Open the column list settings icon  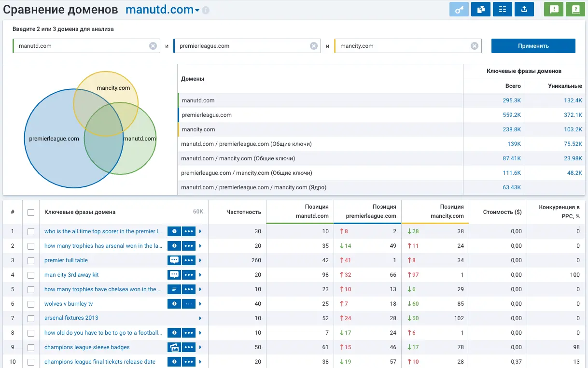pyautogui.click(x=502, y=9)
